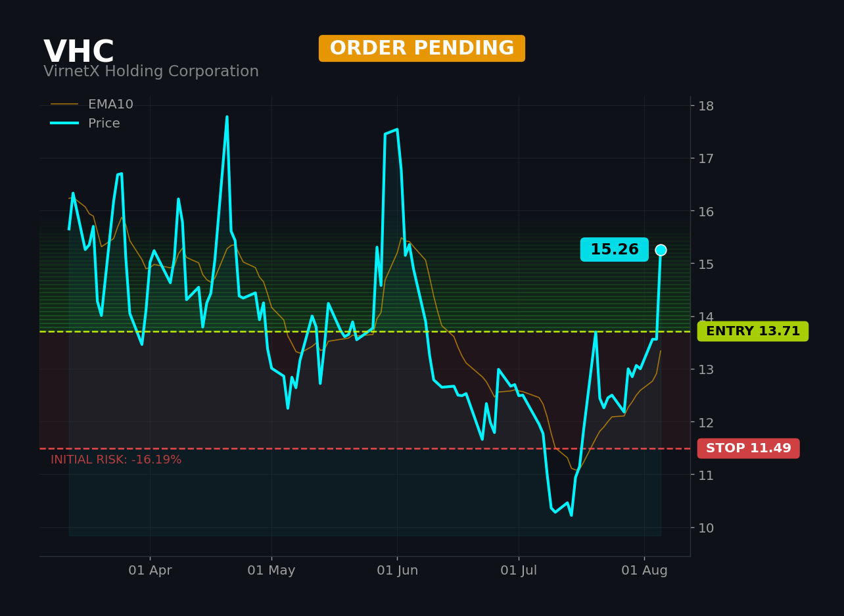Click the 01 Jun date label
This screenshot has width=844, height=616.
[x=397, y=571]
